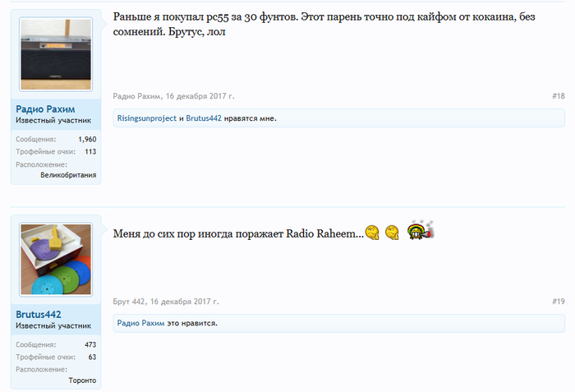Viewport: 575px width, 392px height.
Task: Click the first thinking emoji after Radio Raheem
Action: [x=372, y=233]
